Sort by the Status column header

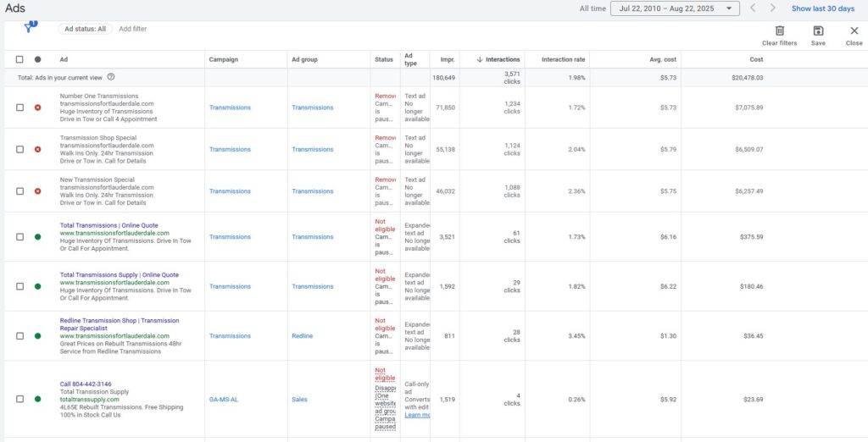[384, 59]
